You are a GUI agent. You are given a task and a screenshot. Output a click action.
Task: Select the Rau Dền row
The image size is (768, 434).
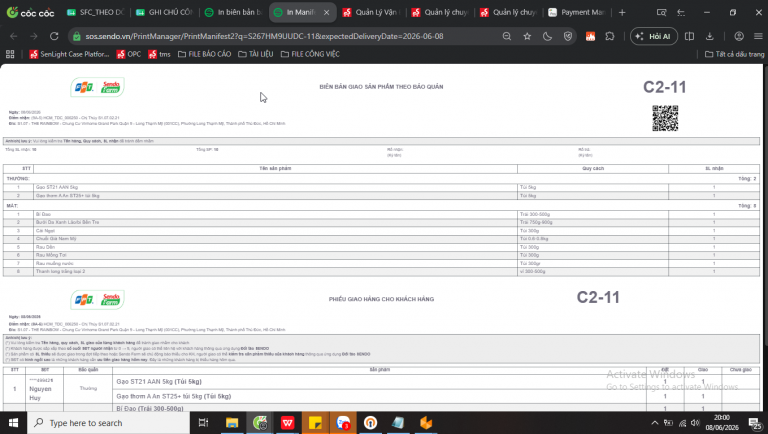click(381, 247)
